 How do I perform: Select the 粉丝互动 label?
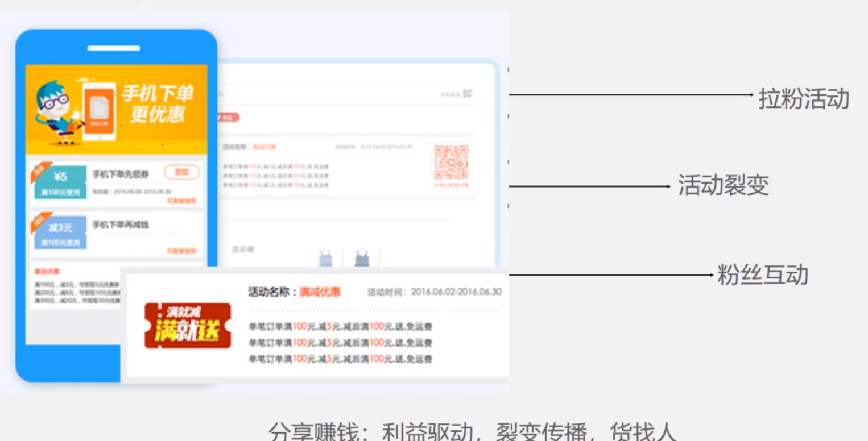coord(762,275)
